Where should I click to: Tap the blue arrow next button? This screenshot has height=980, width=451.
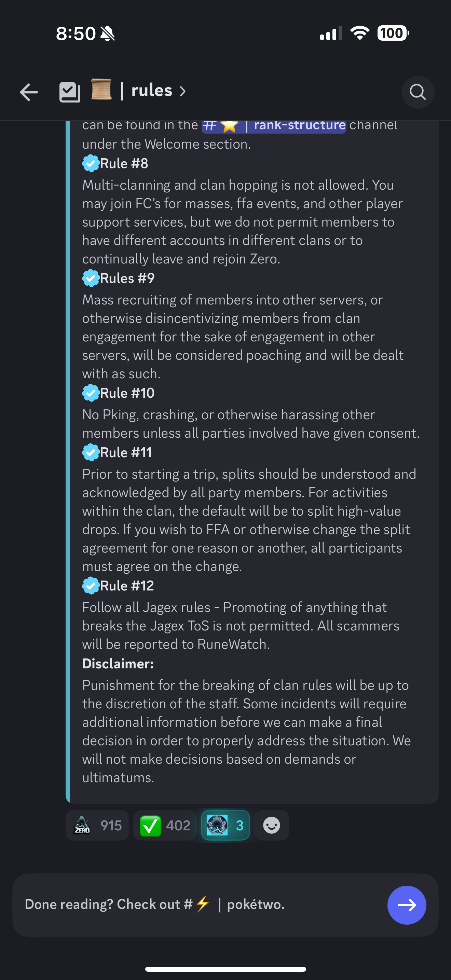point(407,905)
